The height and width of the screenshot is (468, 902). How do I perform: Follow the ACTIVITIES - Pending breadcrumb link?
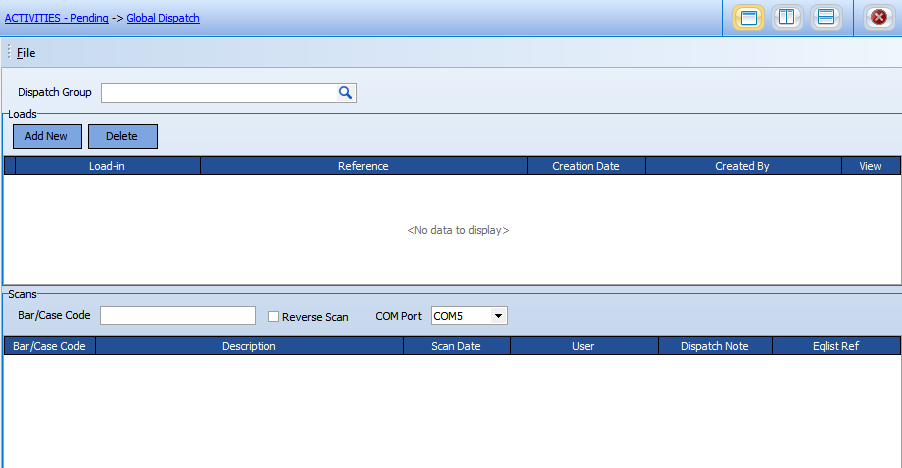pos(56,18)
